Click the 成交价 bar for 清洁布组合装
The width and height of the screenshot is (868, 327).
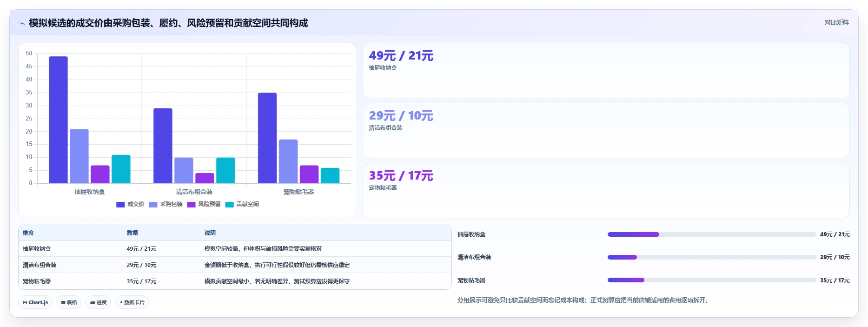click(x=163, y=146)
